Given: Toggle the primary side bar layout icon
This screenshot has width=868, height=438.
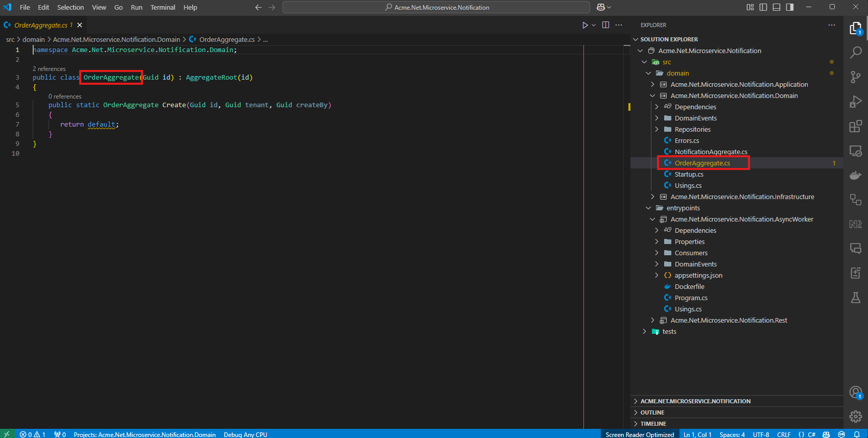Looking at the screenshot, I should 763,7.
